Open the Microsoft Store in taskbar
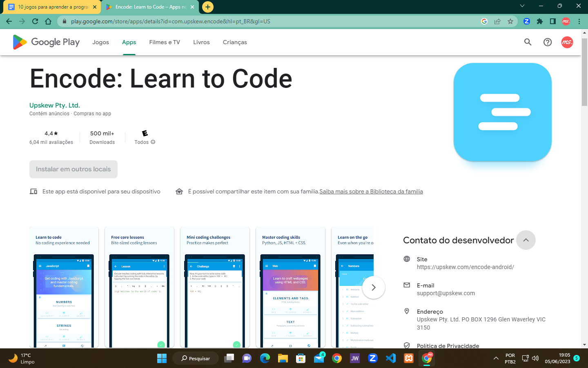 pyautogui.click(x=301, y=358)
